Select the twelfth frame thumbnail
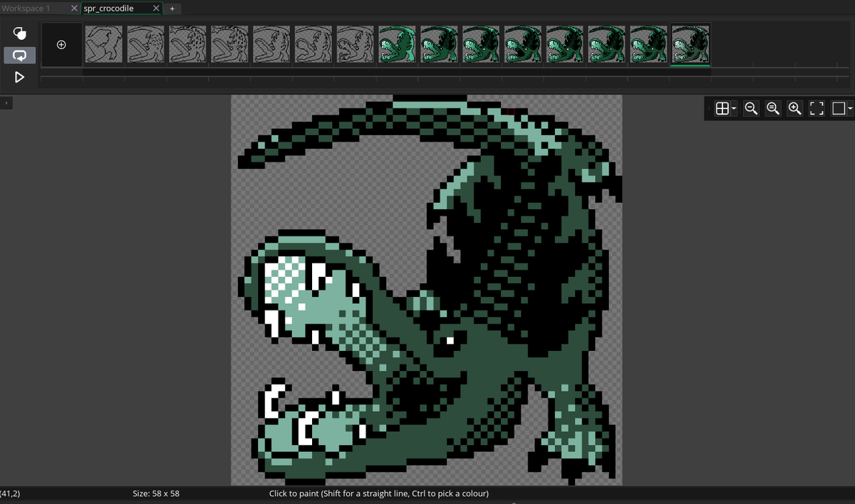Viewport: 855px width, 504px height. click(566, 44)
